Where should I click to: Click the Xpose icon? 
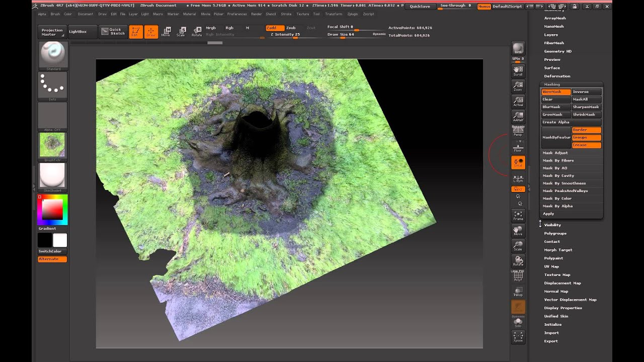coord(518,337)
